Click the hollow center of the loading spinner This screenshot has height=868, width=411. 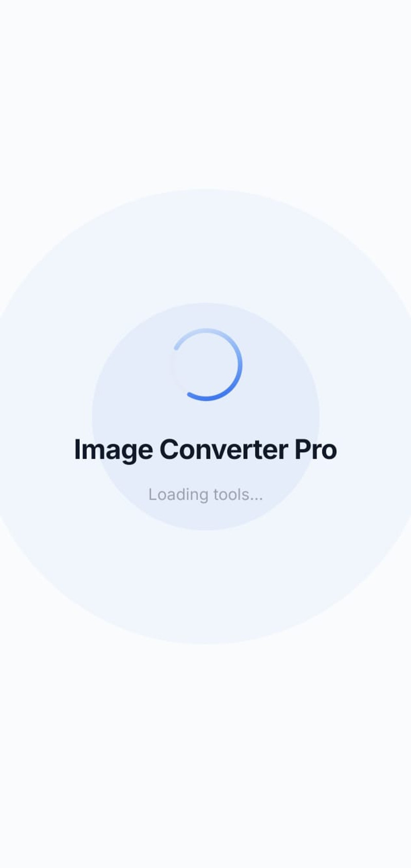(x=206, y=364)
